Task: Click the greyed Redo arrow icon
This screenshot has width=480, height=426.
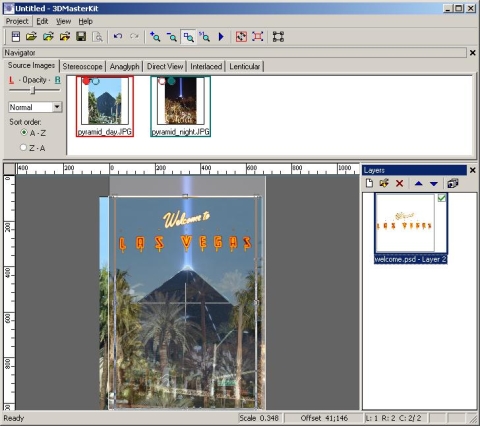Action: (134, 36)
